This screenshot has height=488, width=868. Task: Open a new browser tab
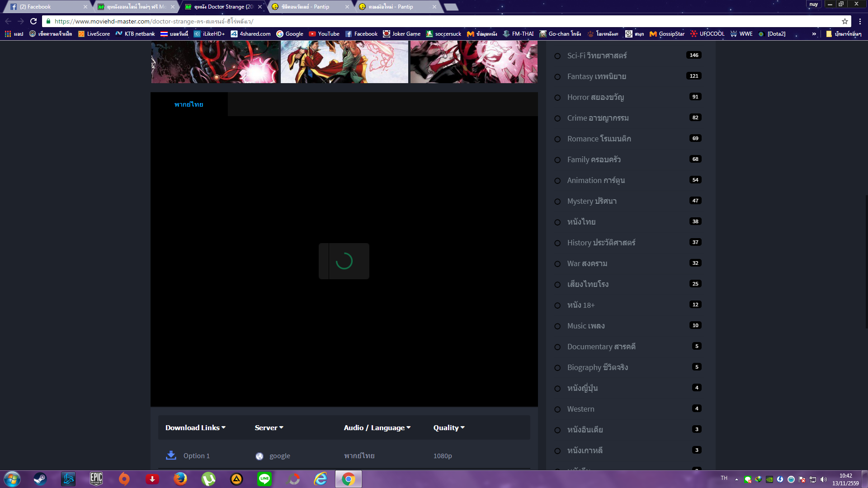(451, 7)
